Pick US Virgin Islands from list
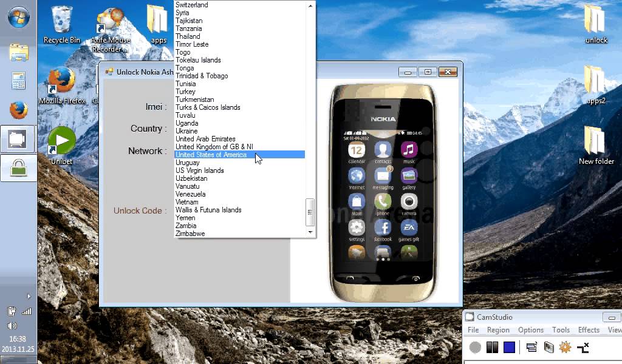Image resolution: width=622 pixels, height=364 pixels. point(239,170)
